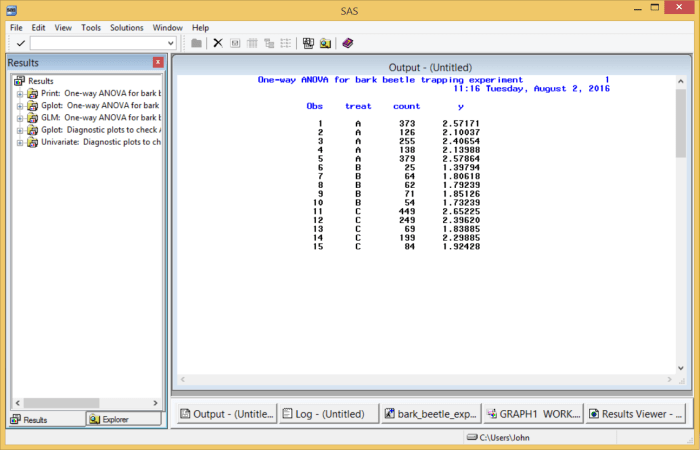Select GLM: One-way ANOVA tree item

101,118
